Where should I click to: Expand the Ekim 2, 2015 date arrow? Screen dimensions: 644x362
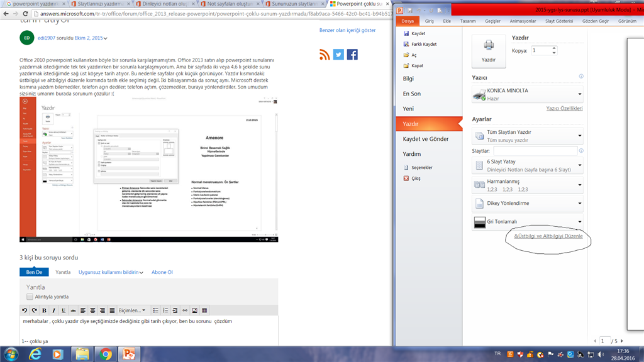106,38
